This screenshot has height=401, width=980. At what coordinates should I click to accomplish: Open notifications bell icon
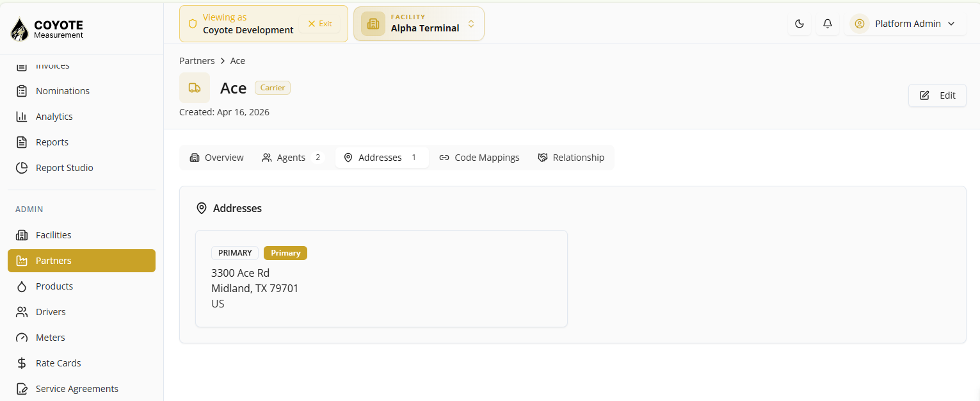coord(828,24)
